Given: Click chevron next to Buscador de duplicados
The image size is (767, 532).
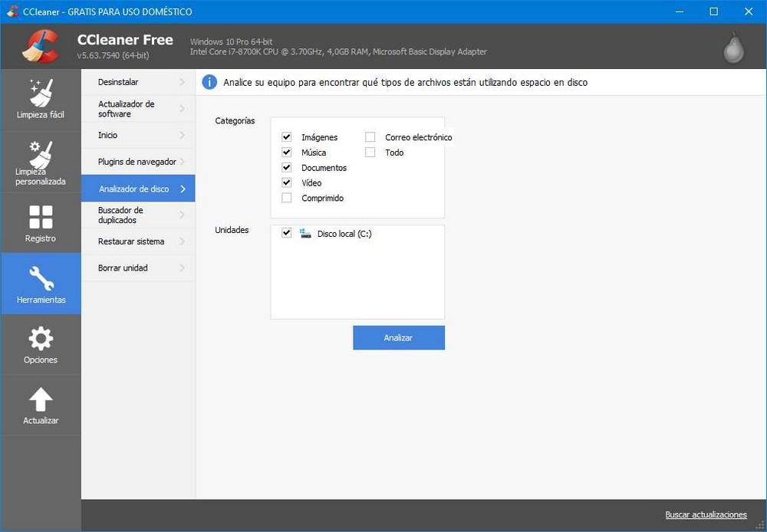Looking at the screenshot, I should (x=183, y=215).
